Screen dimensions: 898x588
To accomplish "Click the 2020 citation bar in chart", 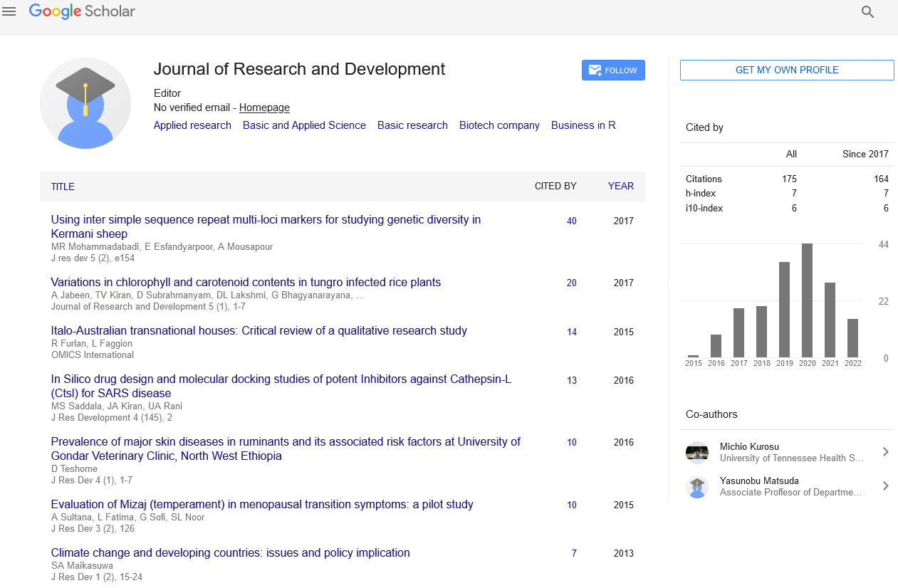I will coord(807,300).
